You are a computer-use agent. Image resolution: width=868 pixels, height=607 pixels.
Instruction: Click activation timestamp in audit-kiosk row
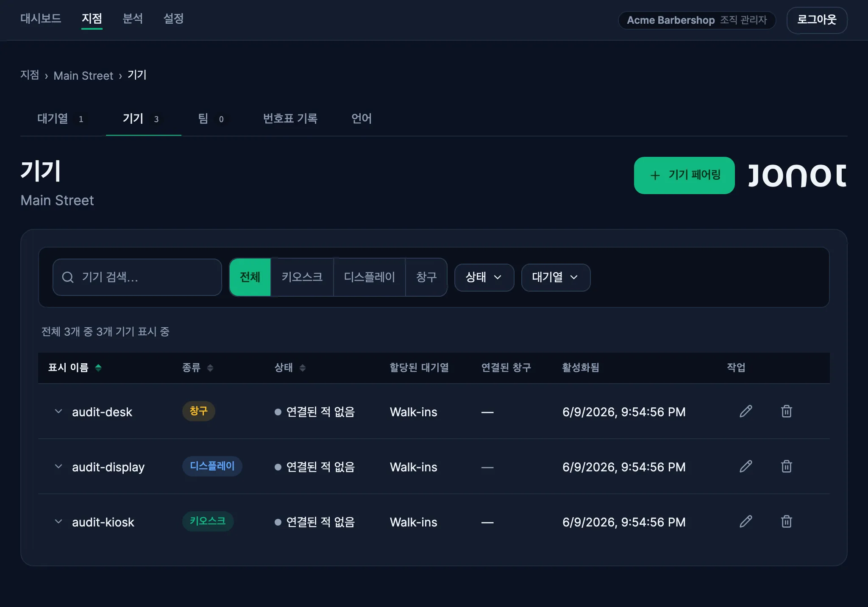click(x=624, y=522)
